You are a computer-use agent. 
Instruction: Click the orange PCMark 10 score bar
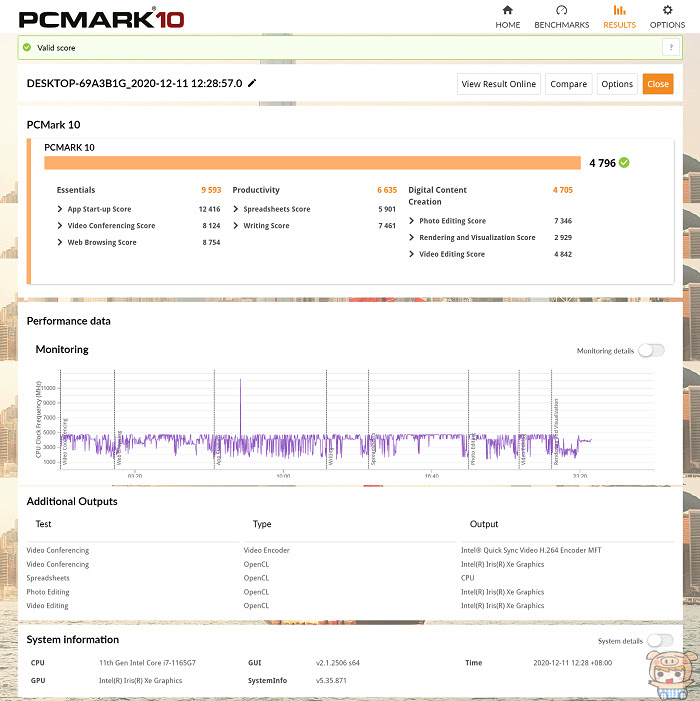(x=312, y=163)
